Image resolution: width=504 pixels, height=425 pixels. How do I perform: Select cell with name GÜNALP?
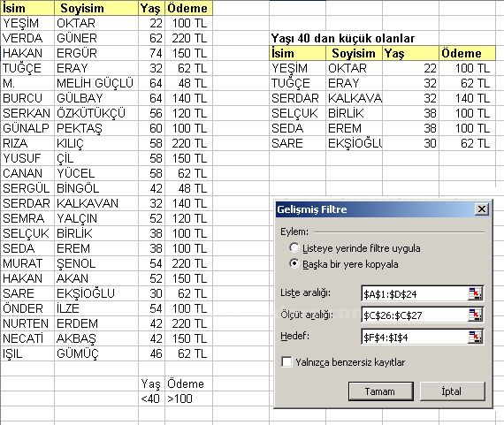pos(27,128)
